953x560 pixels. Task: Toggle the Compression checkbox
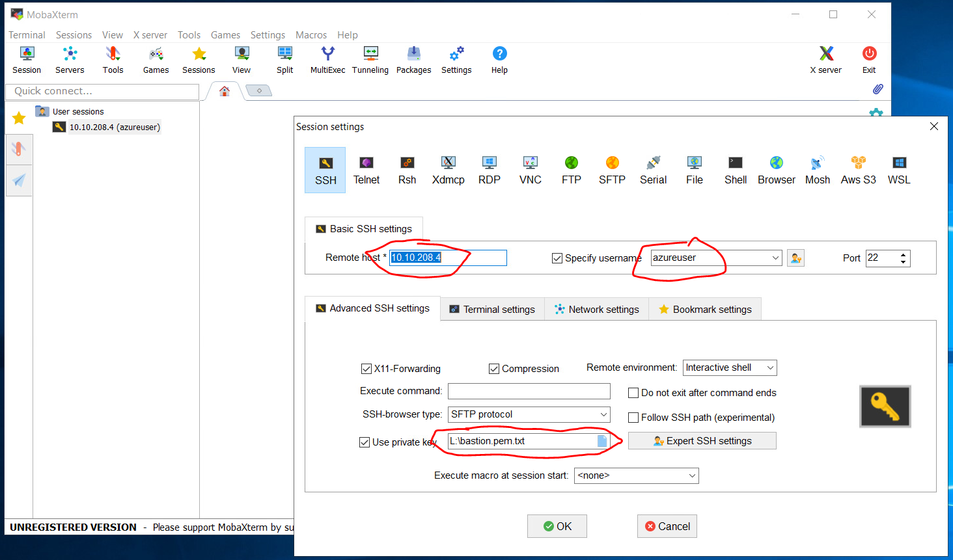coord(494,369)
